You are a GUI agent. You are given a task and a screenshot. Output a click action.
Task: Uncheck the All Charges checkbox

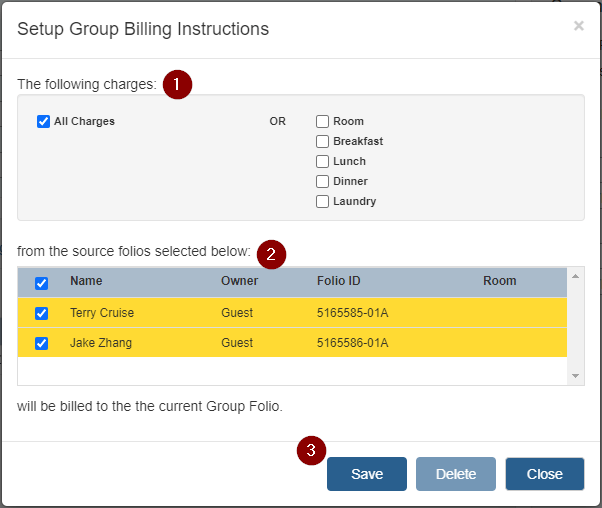pyautogui.click(x=43, y=122)
